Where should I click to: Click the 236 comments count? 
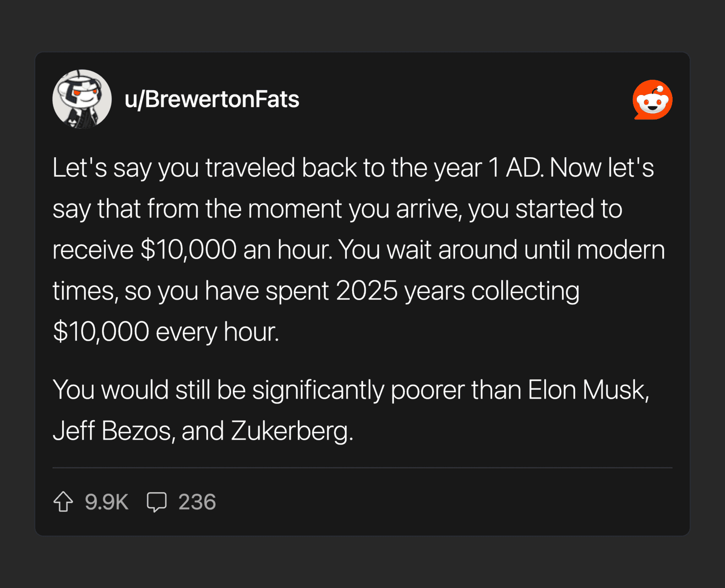tap(197, 502)
